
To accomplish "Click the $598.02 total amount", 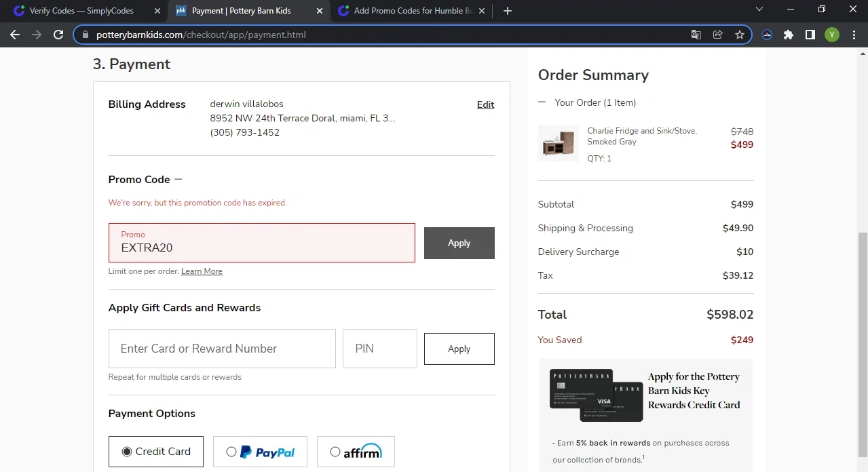I will [730, 315].
